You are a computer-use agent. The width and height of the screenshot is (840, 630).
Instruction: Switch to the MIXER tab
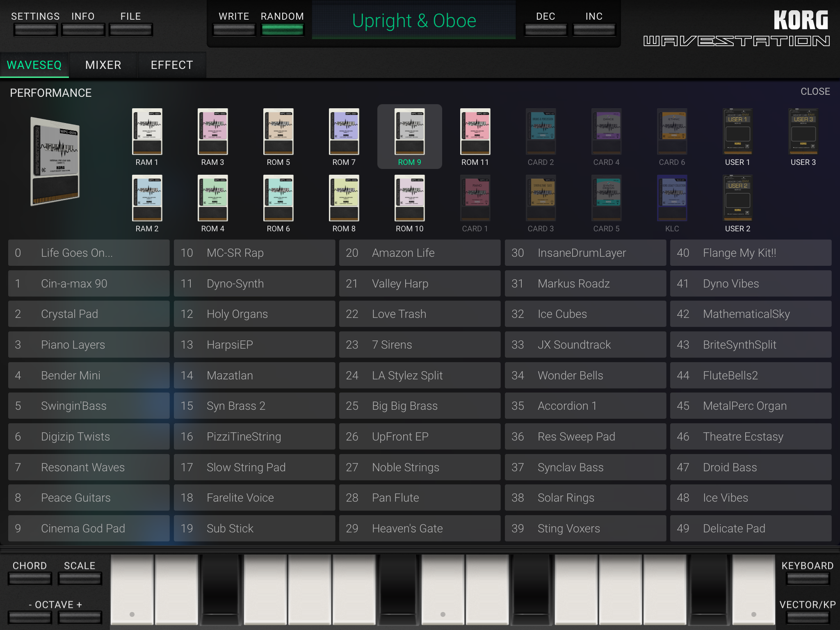[103, 65]
